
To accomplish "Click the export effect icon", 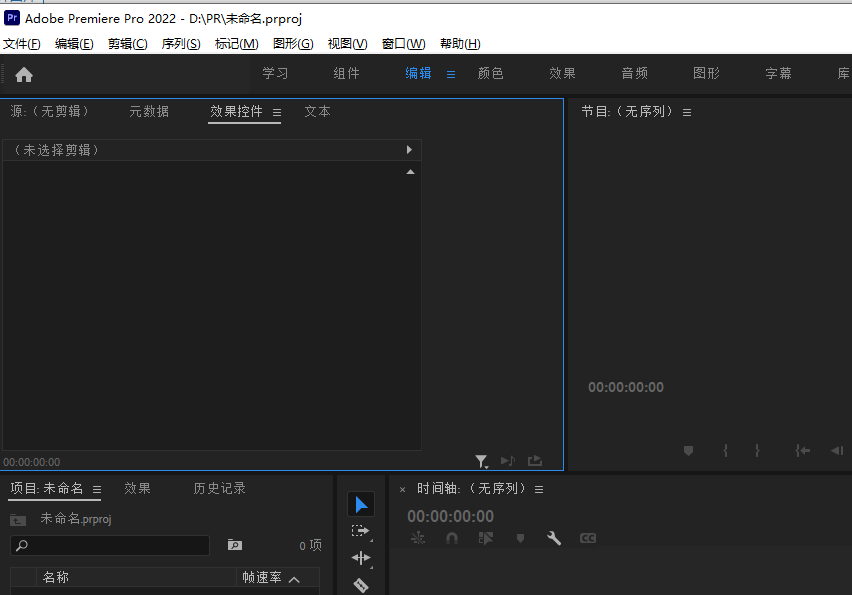I will pyautogui.click(x=535, y=461).
